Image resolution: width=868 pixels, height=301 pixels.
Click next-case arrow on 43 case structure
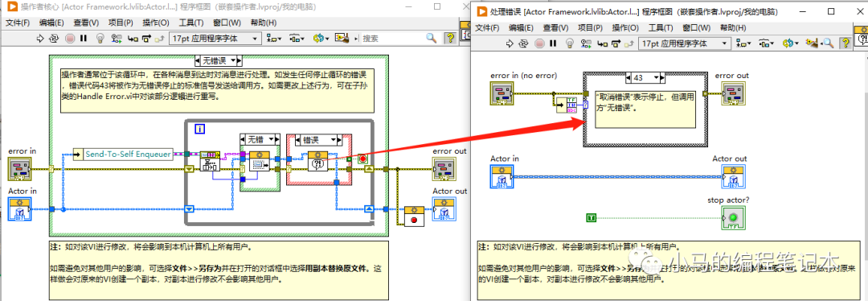pyautogui.click(x=662, y=77)
